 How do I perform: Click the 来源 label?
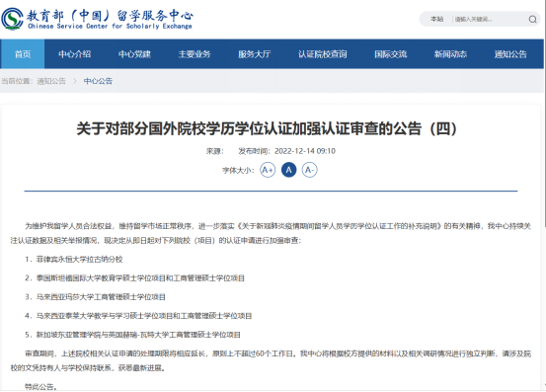coord(214,151)
